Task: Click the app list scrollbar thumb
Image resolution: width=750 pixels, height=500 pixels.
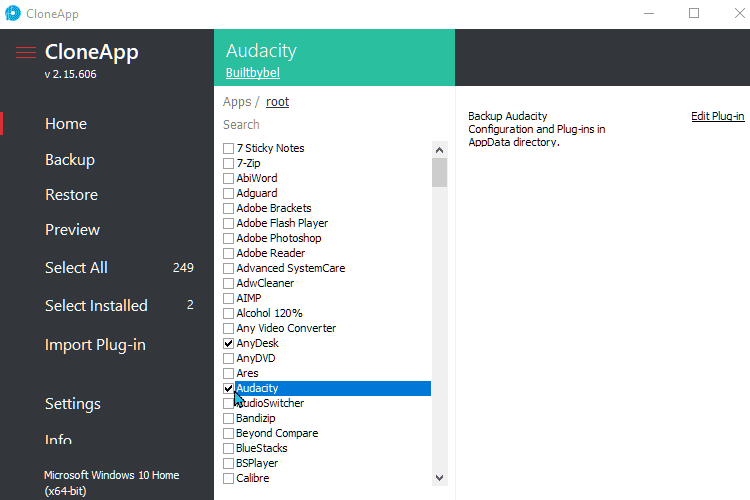Action: tap(440, 172)
